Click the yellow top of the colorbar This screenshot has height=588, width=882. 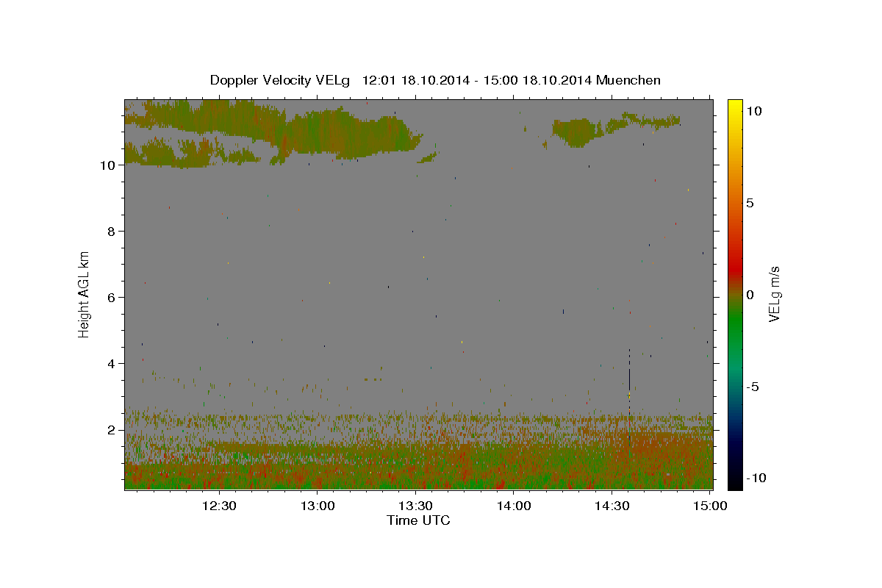point(735,107)
